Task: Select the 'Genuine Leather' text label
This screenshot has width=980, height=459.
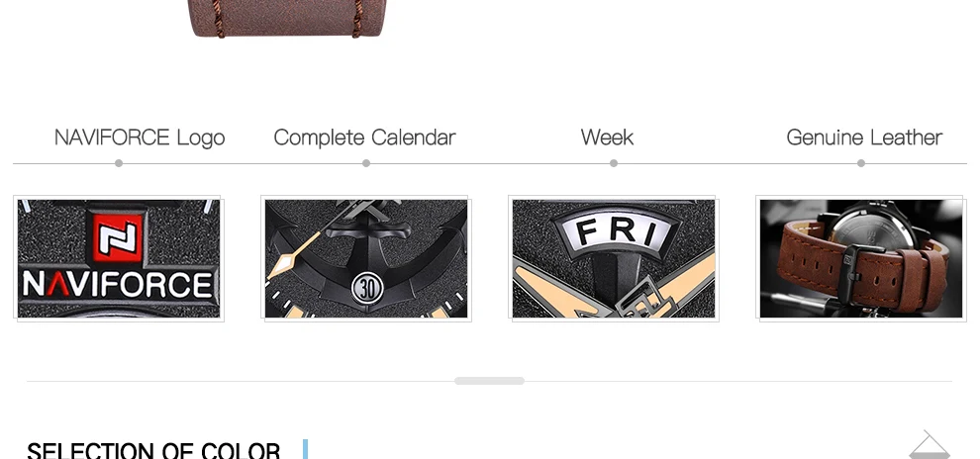Action: click(864, 138)
